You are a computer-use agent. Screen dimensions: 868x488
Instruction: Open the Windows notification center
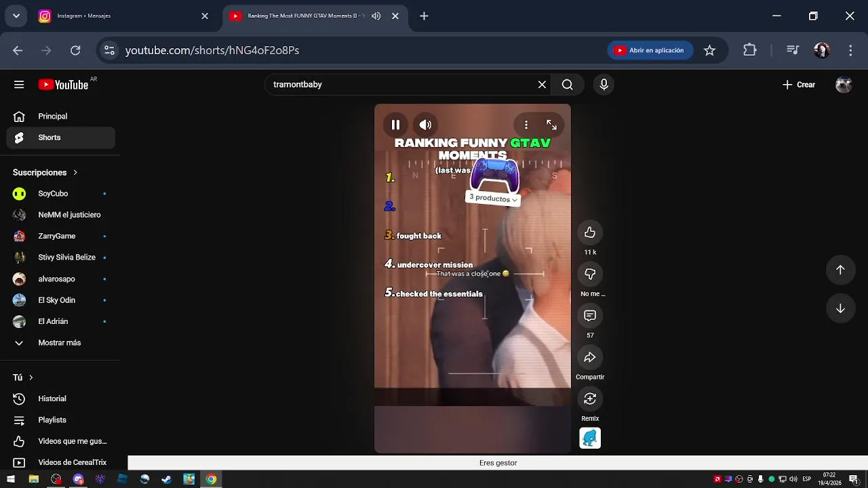[x=853, y=479]
